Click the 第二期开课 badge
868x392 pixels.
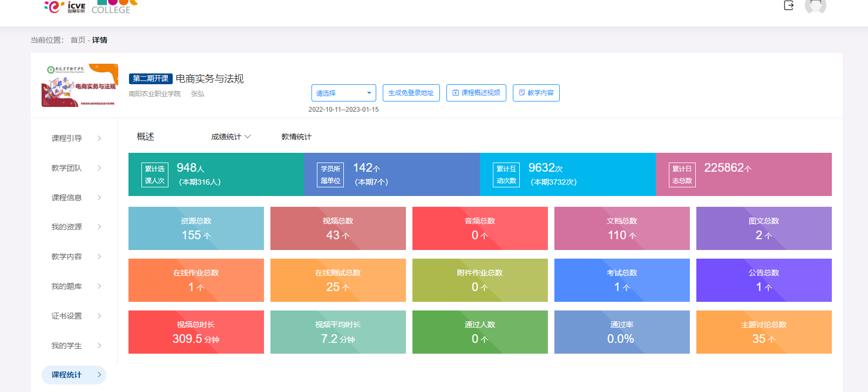click(x=151, y=79)
